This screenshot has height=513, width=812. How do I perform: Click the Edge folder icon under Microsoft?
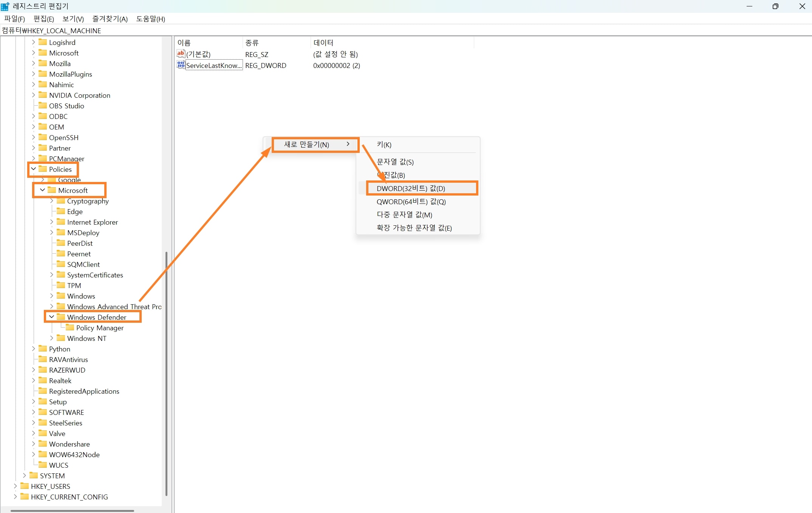(61, 211)
